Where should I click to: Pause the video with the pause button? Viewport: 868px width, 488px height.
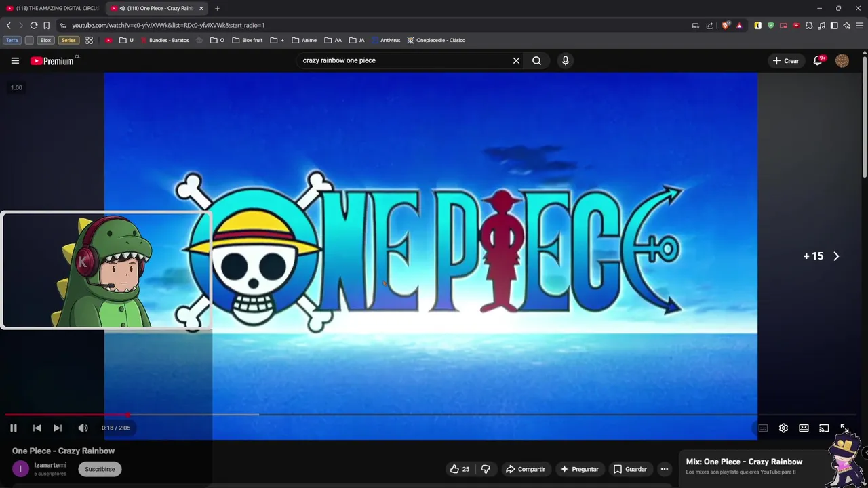click(x=13, y=428)
